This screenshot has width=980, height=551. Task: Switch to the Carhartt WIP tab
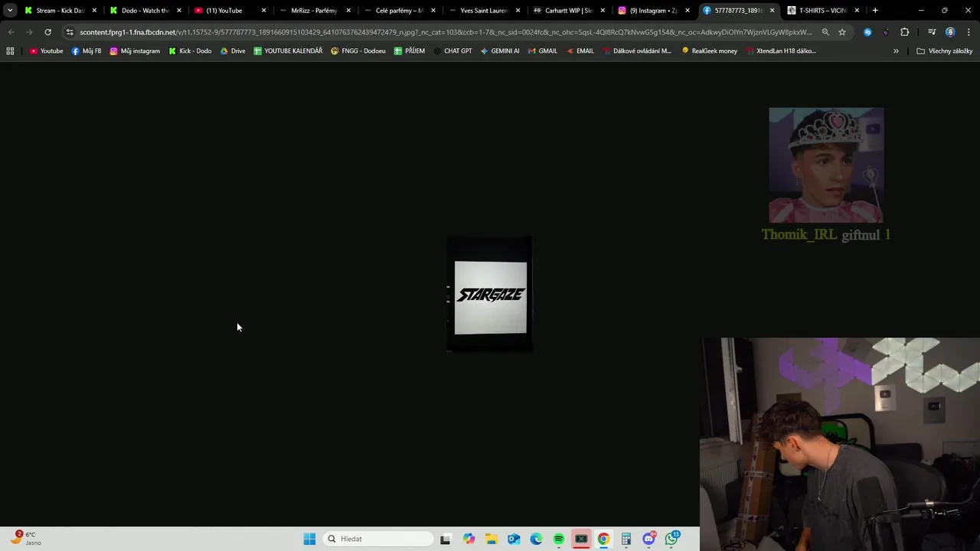[x=568, y=11]
